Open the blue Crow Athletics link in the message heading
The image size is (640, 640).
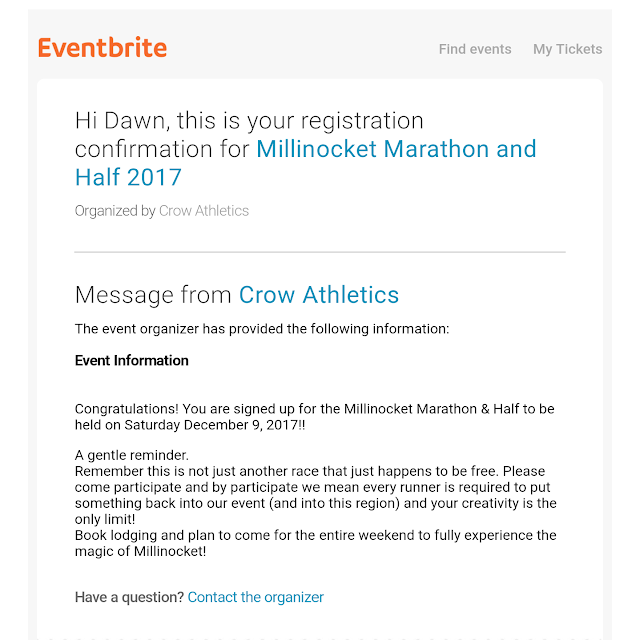319,295
